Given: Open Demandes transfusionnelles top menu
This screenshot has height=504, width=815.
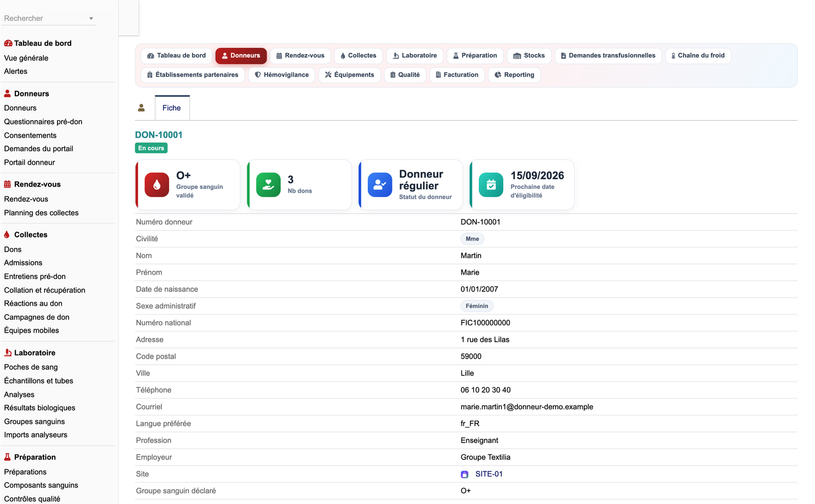Looking at the screenshot, I should 608,56.
